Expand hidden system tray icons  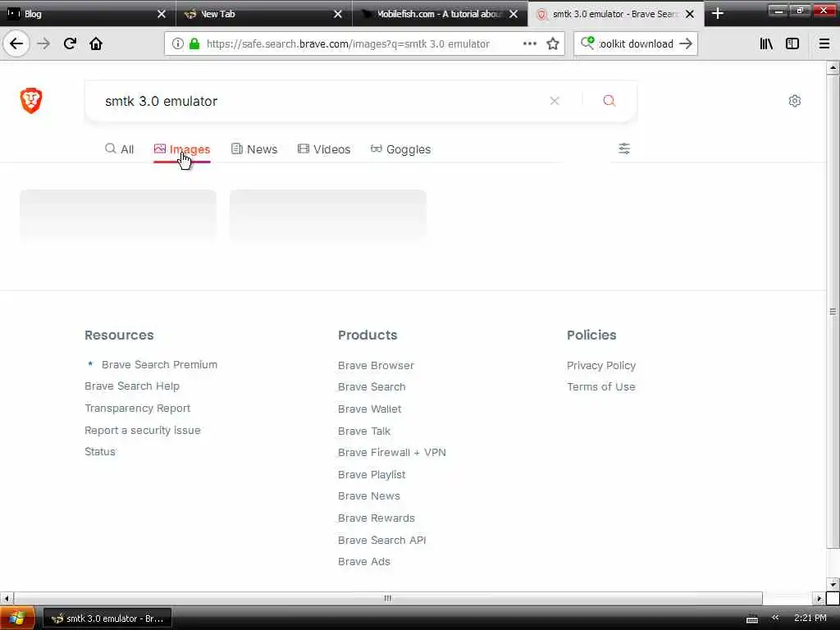(775, 619)
